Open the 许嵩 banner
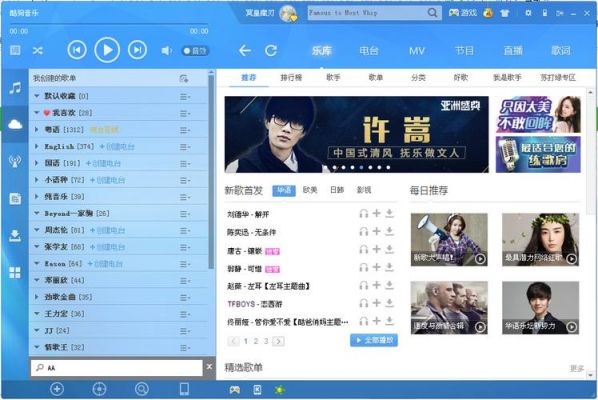 click(x=357, y=134)
